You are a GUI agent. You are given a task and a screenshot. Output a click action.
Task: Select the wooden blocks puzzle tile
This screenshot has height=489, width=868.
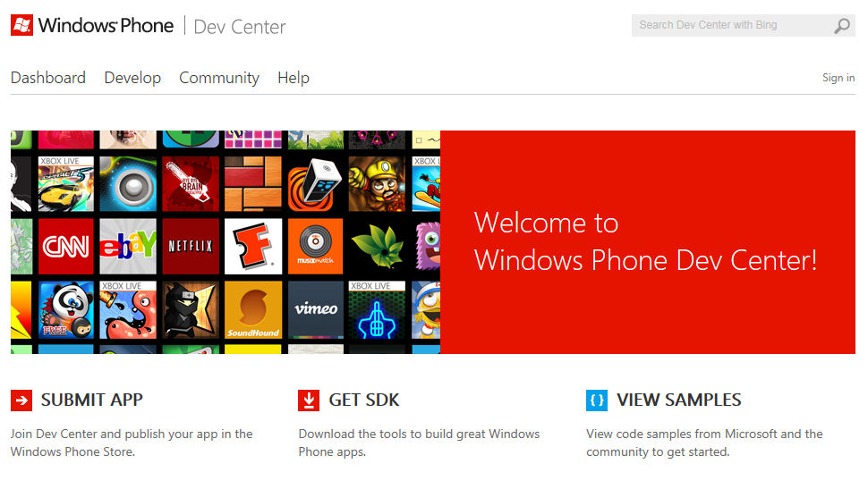point(253,183)
